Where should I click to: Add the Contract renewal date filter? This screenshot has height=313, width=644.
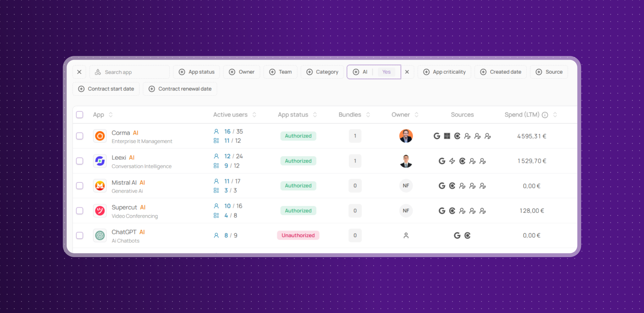point(180,89)
